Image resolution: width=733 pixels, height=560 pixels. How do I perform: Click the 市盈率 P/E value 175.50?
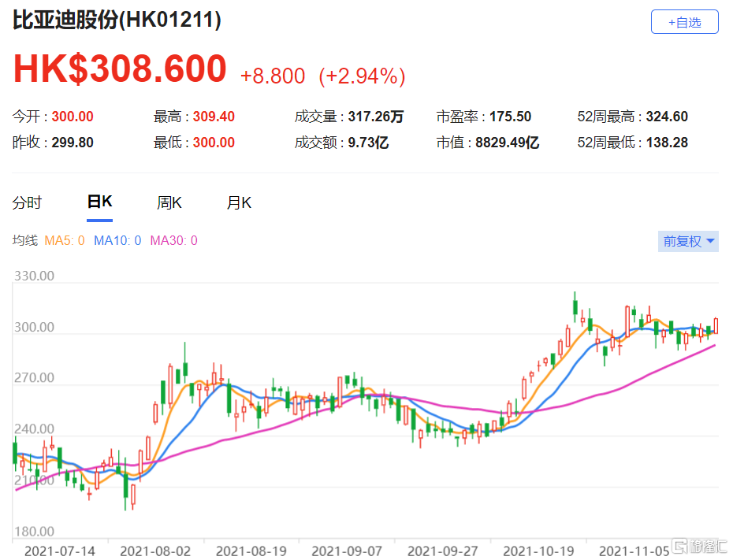(x=511, y=117)
